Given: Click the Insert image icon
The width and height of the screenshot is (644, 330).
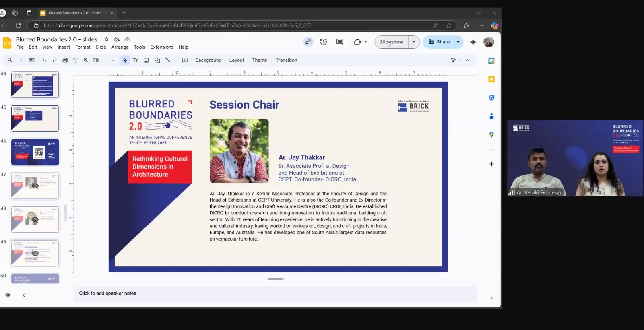Looking at the screenshot, I should [146, 60].
